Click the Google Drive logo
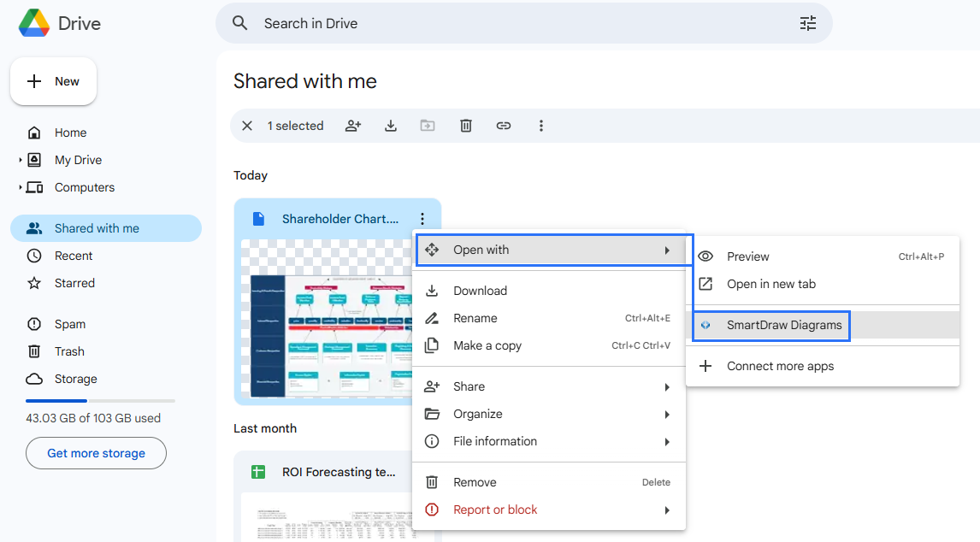This screenshot has height=542, width=980. (x=34, y=23)
